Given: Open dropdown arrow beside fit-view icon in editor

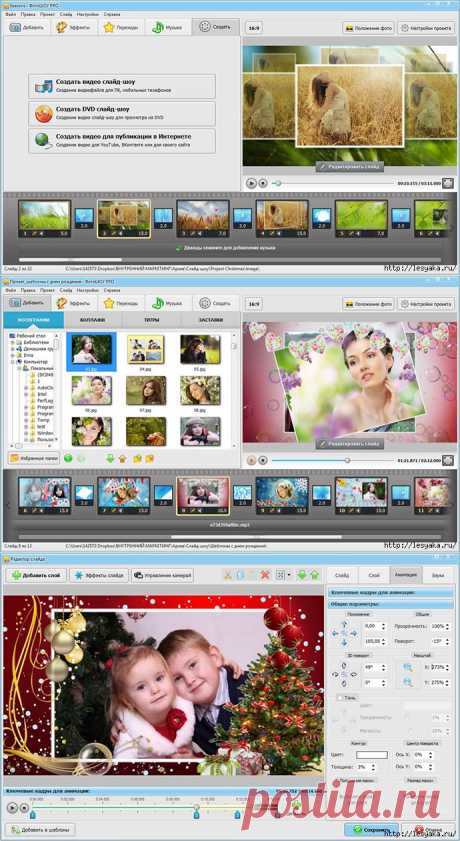Looking at the screenshot, I should point(290,576).
